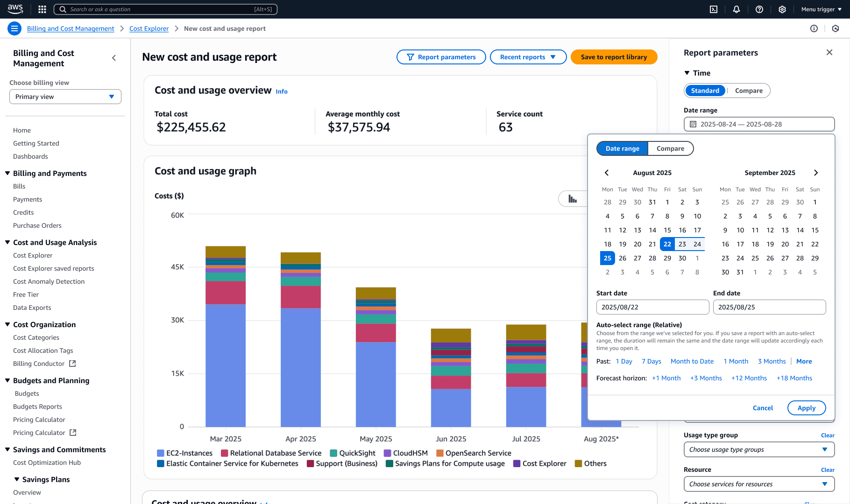Open the notifications bell
Screen dimensions: 850x504
click(x=737, y=9)
